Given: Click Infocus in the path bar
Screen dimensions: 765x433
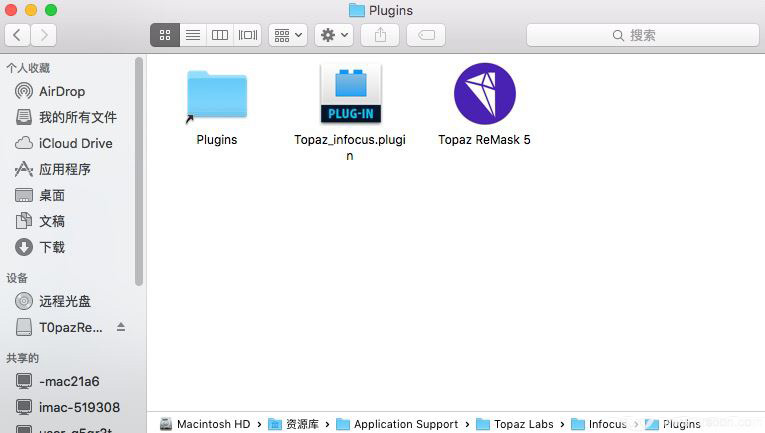Looking at the screenshot, I should tap(599, 424).
